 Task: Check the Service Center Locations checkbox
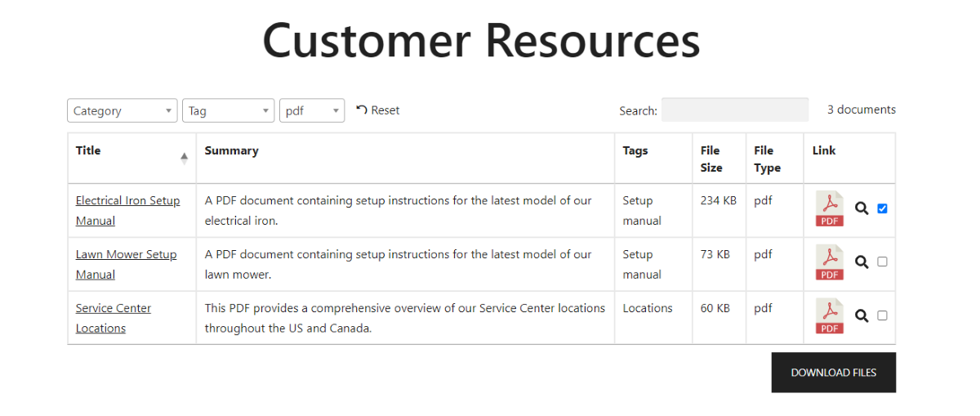click(882, 315)
